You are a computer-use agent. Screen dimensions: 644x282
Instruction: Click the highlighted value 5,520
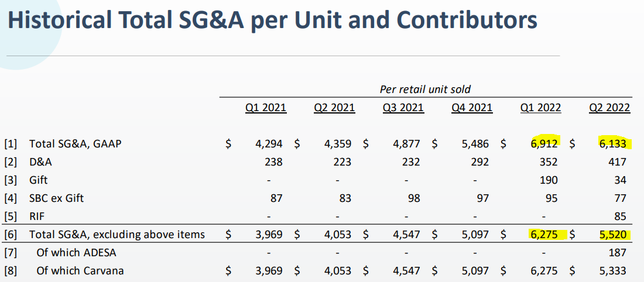pyautogui.click(x=612, y=235)
